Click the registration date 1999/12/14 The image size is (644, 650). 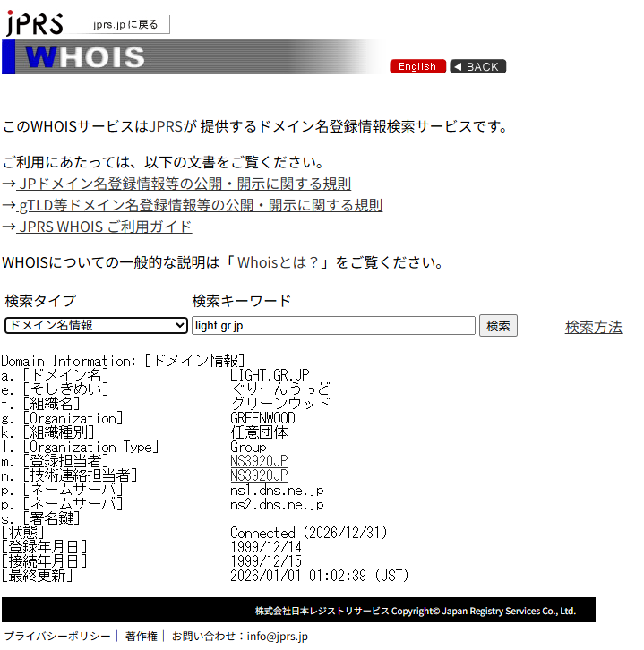266,547
